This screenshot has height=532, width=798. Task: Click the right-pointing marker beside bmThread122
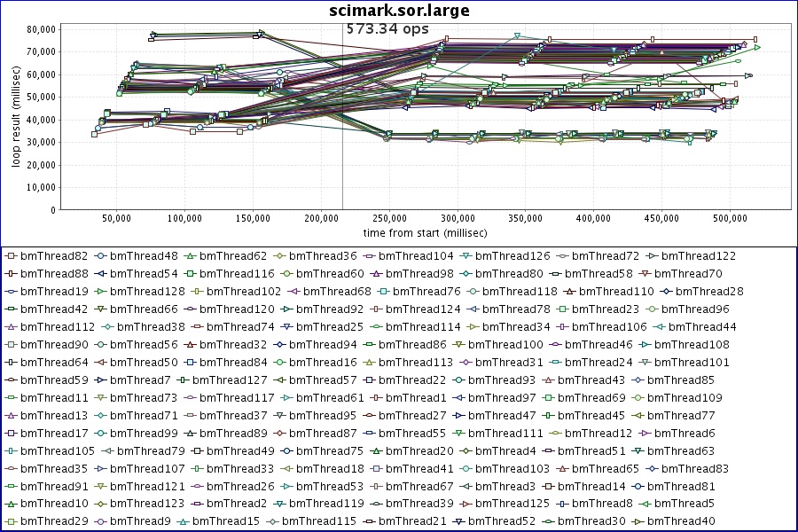[x=652, y=255]
